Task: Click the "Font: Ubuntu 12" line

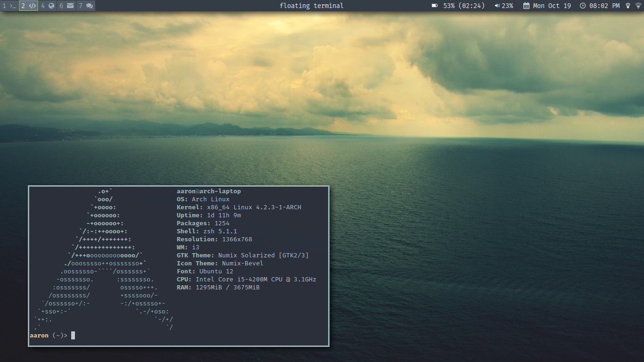Action: pos(205,271)
